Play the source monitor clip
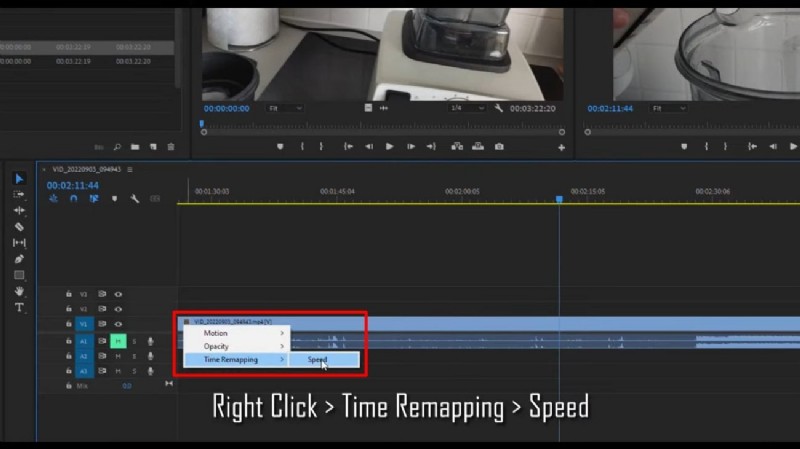This screenshot has width=800, height=449. (x=389, y=147)
